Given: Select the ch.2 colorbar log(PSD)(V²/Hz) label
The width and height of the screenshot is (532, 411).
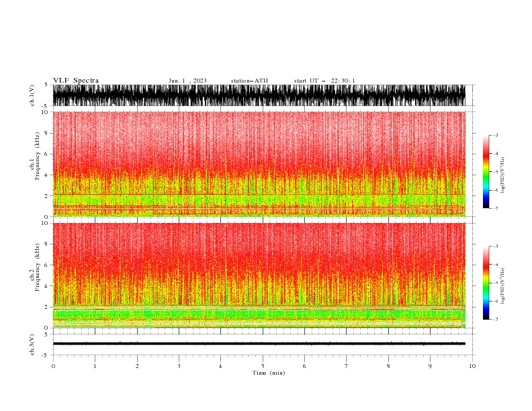Looking at the screenshot, I should pyautogui.click(x=503, y=286).
